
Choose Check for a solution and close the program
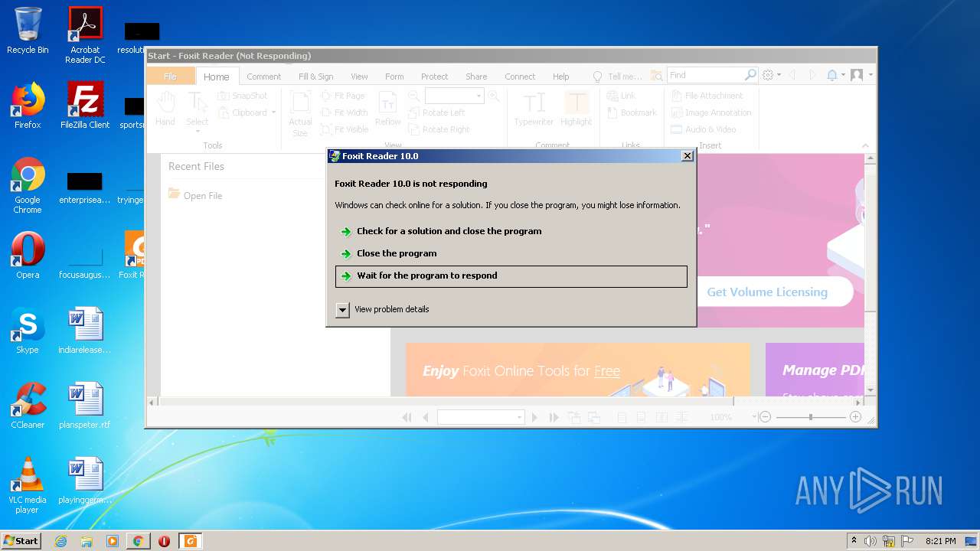511,231
